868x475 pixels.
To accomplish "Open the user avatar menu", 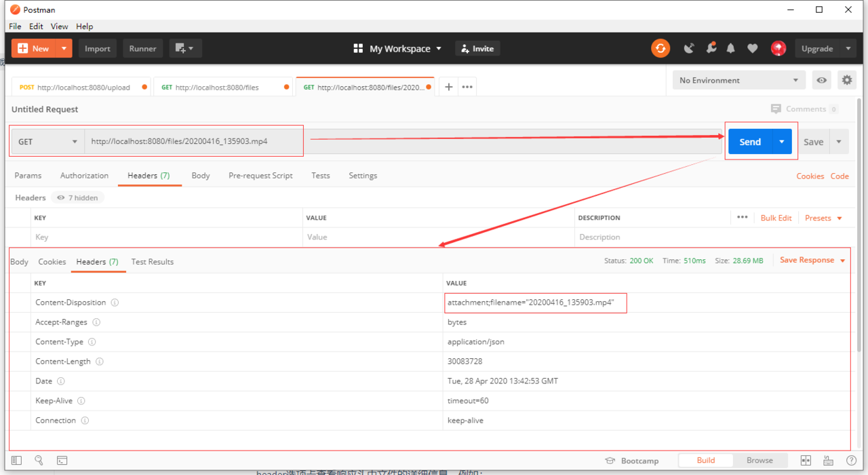I will (x=778, y=48).
